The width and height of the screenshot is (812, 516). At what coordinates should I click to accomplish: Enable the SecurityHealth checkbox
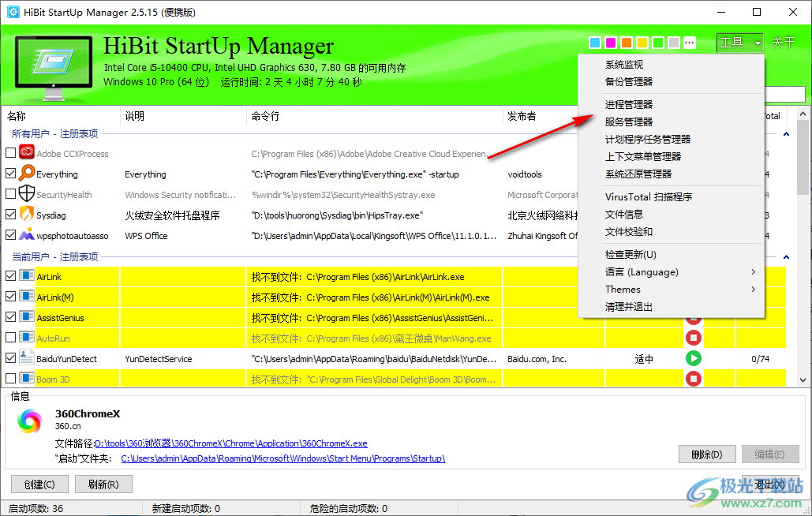(x=10, y=193)
